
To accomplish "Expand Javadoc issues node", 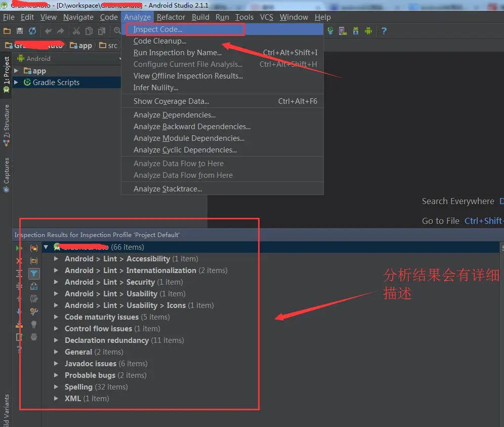I will (56, 364).
